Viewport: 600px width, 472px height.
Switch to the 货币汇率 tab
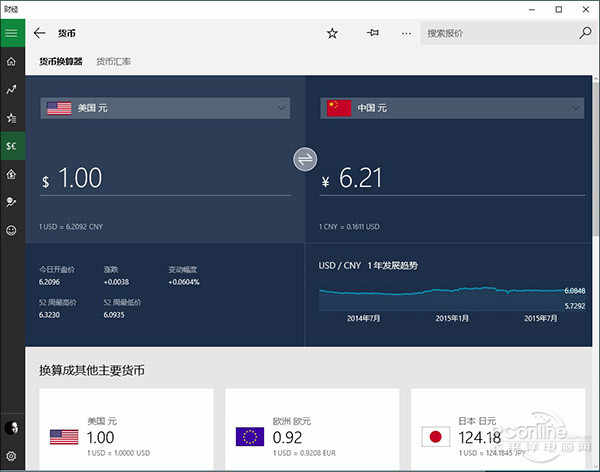[x=113, y=62]
